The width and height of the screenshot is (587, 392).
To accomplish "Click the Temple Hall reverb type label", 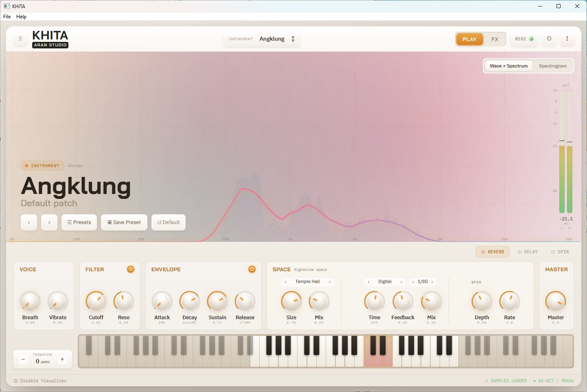I will (308, 282).
